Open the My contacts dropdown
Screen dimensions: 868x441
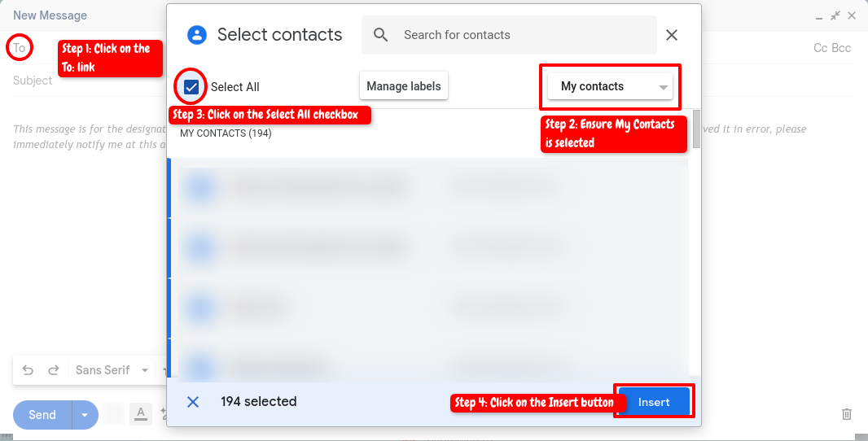coord(610,87)
